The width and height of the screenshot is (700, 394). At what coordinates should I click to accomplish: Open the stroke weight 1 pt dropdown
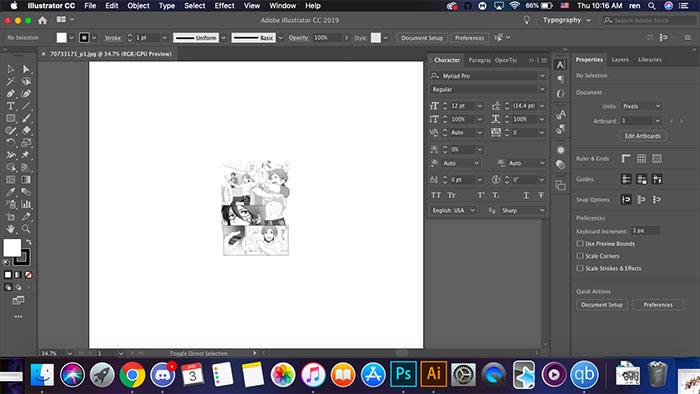coord(164,38)
